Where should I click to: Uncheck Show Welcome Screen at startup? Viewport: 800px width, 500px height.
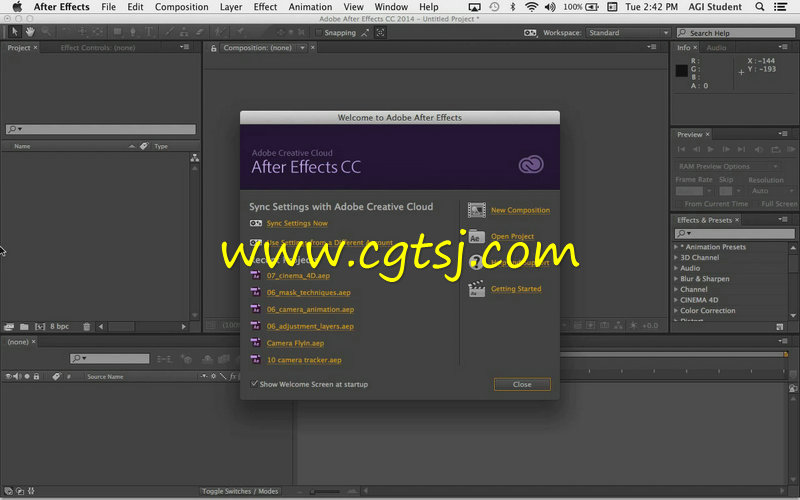[254, 384]
